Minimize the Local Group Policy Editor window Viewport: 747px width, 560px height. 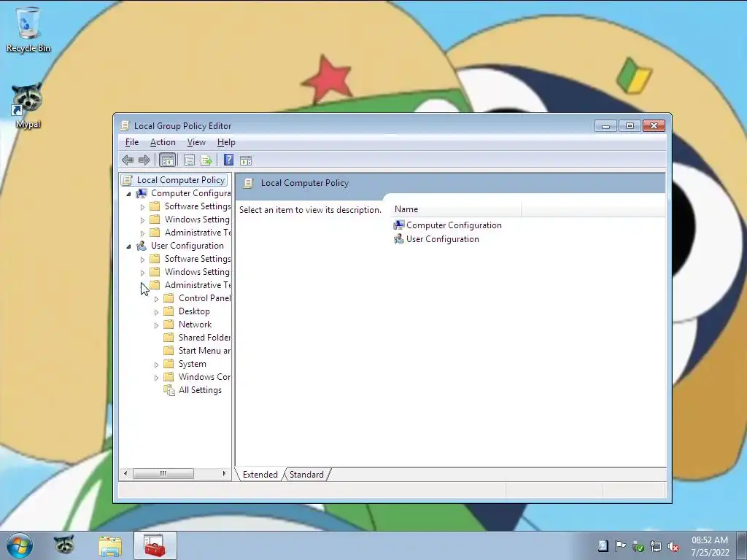point(606,125)
